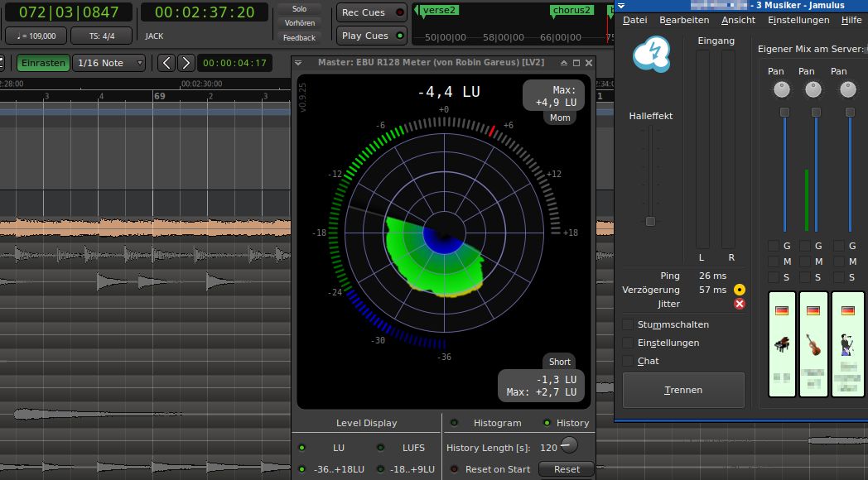This screenshot has width=868, height=480.
Task: Click the vocalist instrument icon
Action: (x=847, y=343)
